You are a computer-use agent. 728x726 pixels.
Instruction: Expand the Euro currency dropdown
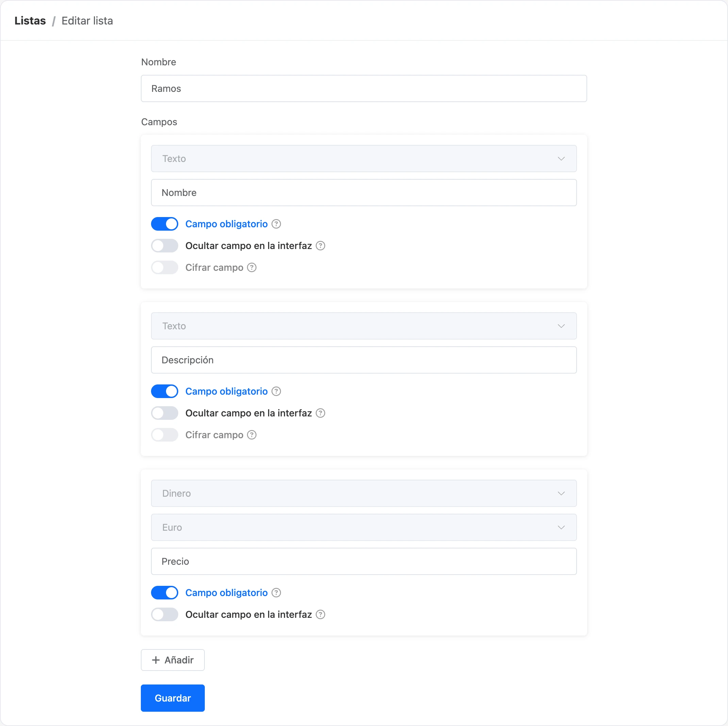[364, 527]
